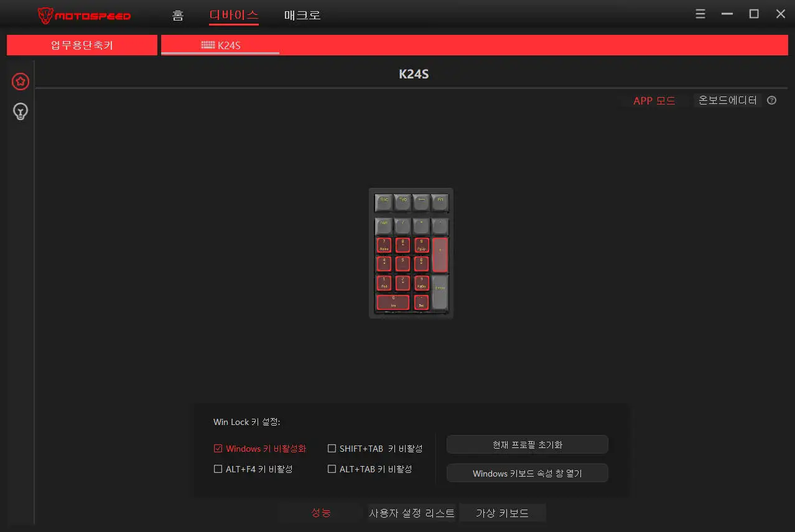The height and width of the screenshot is (532, 795).
Task: Enable SHIFT+TAB 키 비활성 checkbox
Action: coord(332,449)
